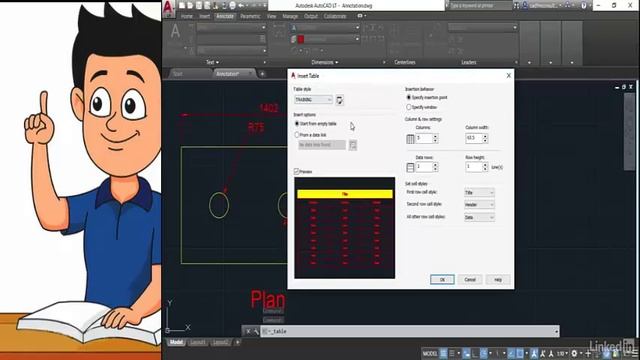Click Help in Insert Table dialog

[x=498, y=280]
